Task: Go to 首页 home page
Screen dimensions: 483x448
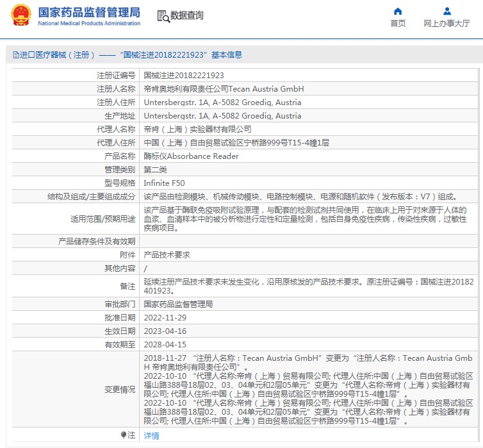Action: click(x=398, y=24)
